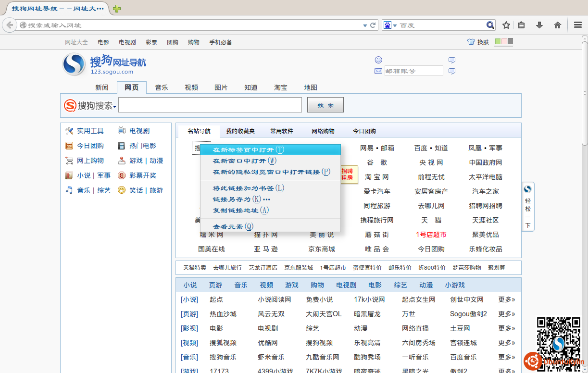Go to the browser home page icon
The height and width of the screenshot is (373, 588).
pyautogui.click(x=558, y=25)
